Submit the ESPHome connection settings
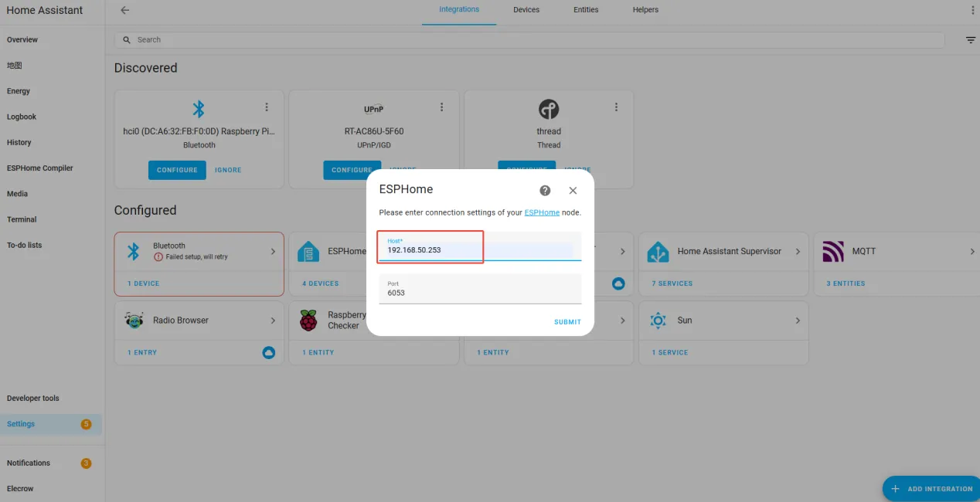Viewport: 980px width, 502px height. [567, 322]
